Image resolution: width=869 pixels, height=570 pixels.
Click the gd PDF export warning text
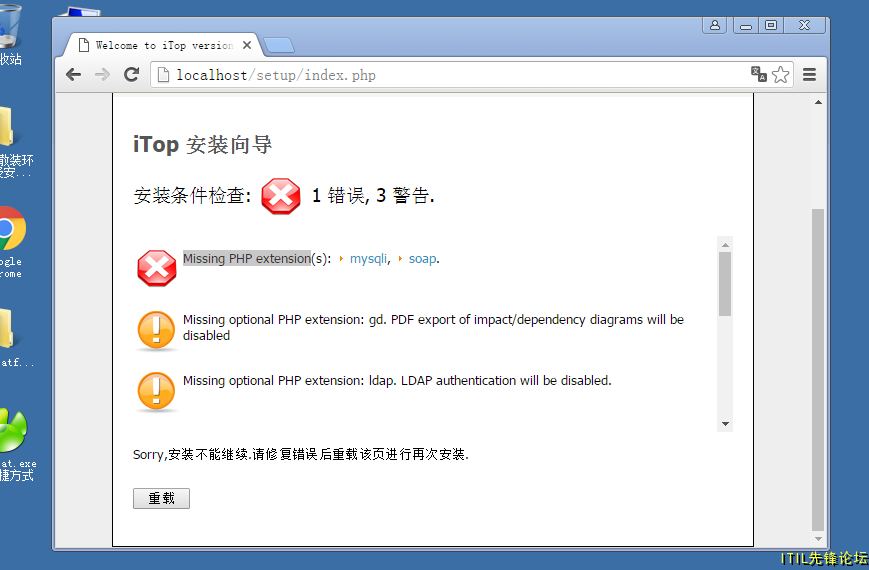(x=433, y=328)
